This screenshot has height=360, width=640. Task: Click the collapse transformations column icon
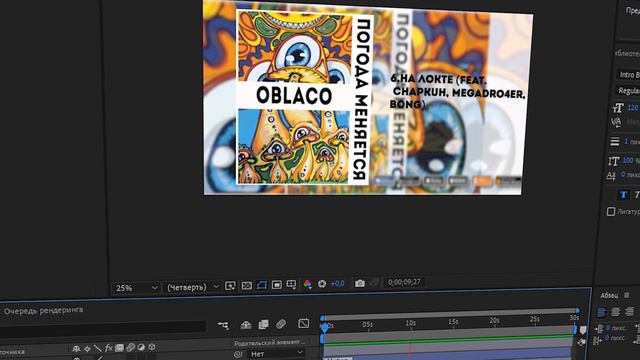[87, 349]
